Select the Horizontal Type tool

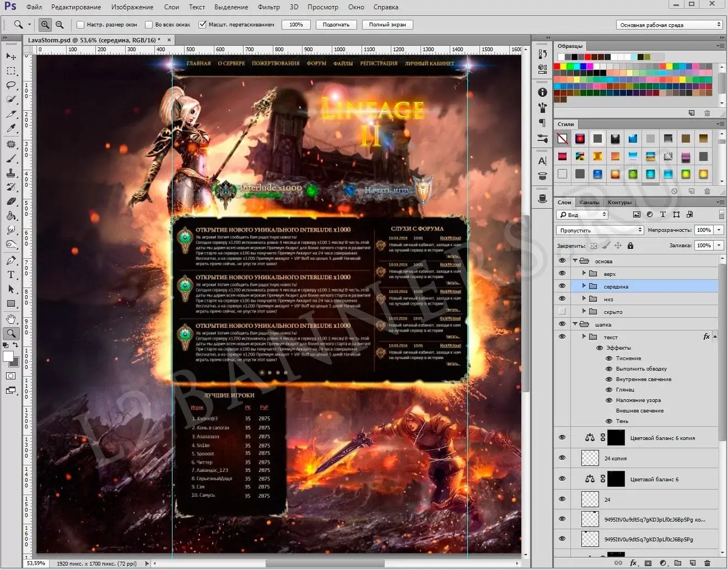point(10,275)
